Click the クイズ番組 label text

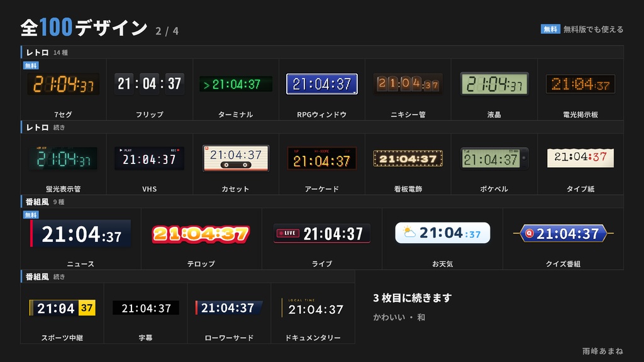[563, 263]
